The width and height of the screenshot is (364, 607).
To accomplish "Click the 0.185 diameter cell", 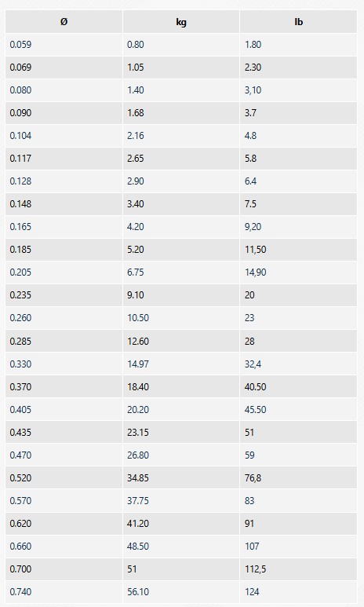I will pyautogui.click(x=64, y=250).
